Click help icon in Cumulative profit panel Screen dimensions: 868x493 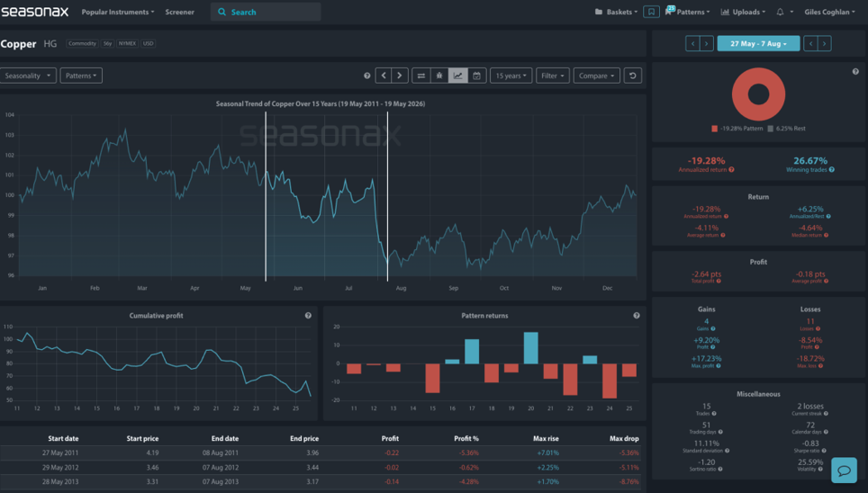(308, 316)
